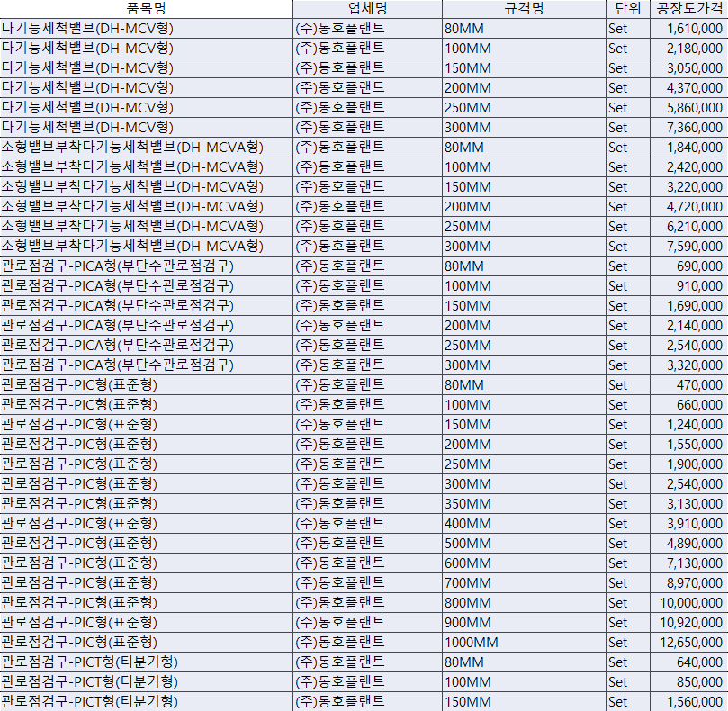This screenshot has width=728, height=711.
Task: Select the price cell 3,050,000
Action: [x=689, y=68]
